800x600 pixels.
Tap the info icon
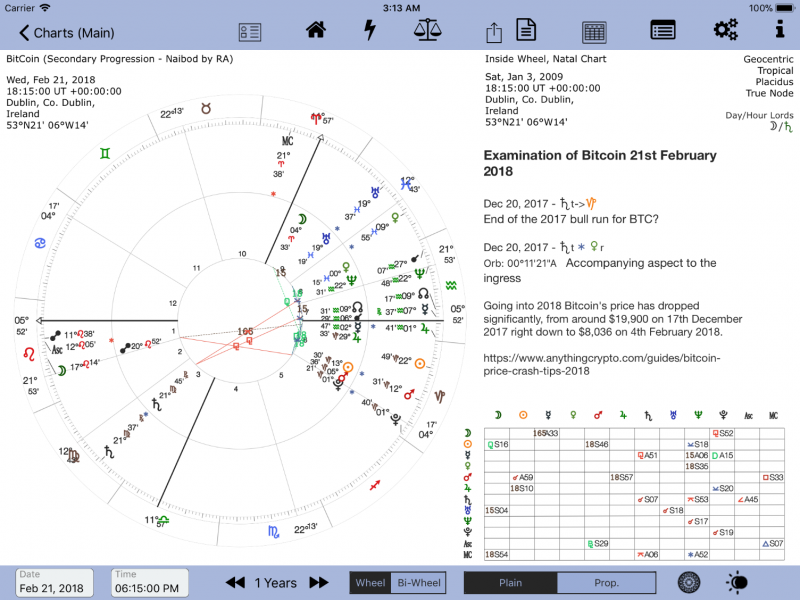click(779, 31)
